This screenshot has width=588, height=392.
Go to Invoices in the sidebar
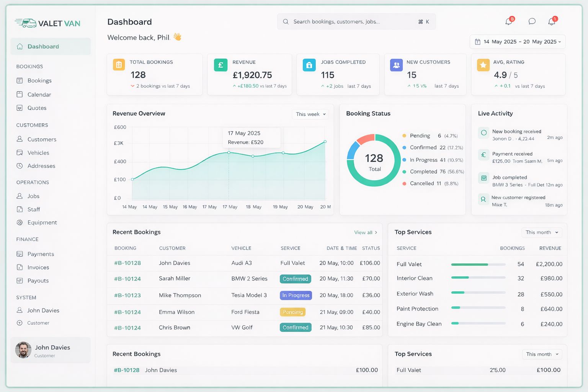[x=38, y=267]
